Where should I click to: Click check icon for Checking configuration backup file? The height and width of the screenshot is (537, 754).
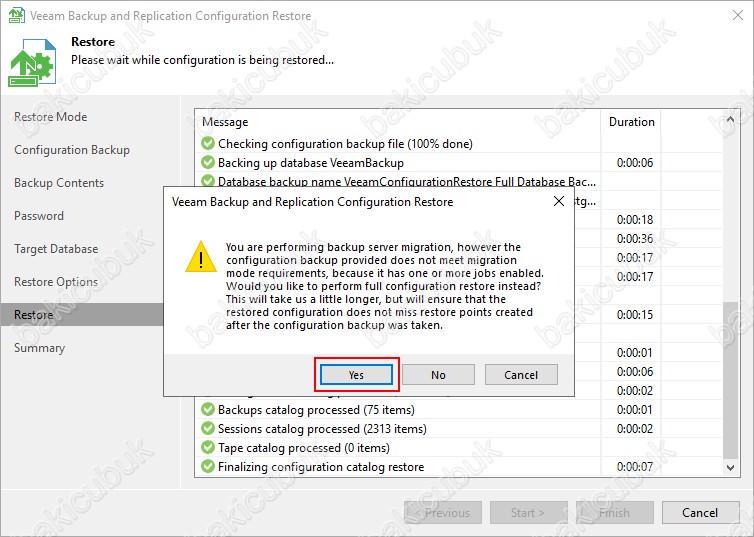[x=208, y=143]
